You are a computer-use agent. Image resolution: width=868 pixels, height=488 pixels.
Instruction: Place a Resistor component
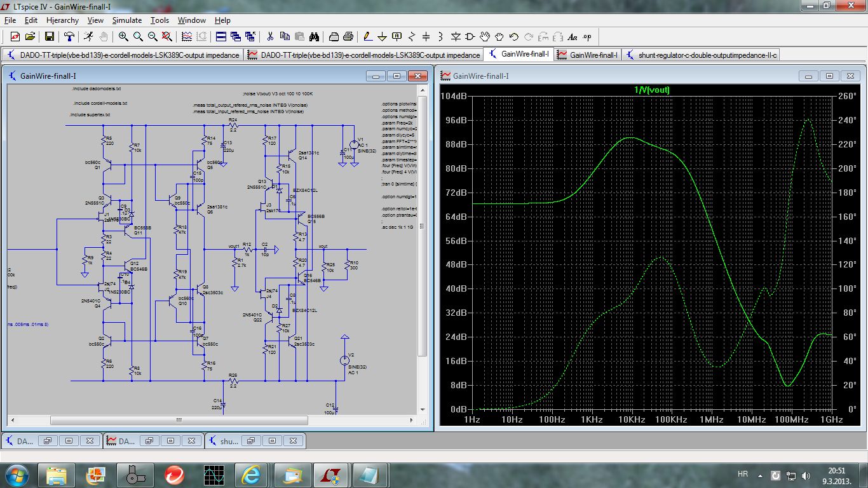tap(412, 37)
